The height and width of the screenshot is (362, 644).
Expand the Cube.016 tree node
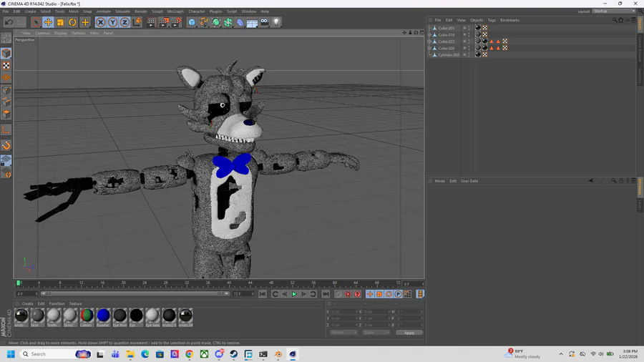pos(429,34)
